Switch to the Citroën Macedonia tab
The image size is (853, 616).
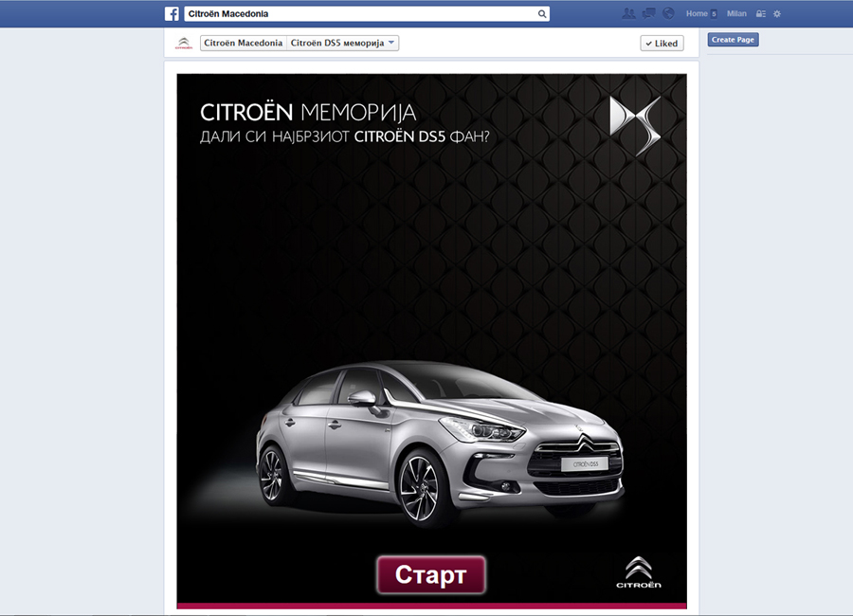pyautogui.click(x=242, y=43)
